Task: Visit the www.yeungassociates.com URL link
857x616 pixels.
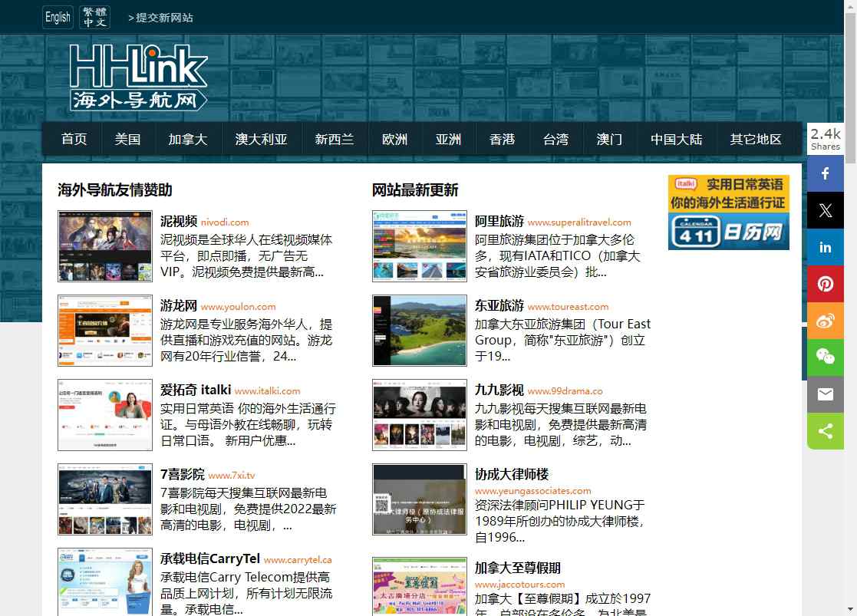Action: click(533, 491)
